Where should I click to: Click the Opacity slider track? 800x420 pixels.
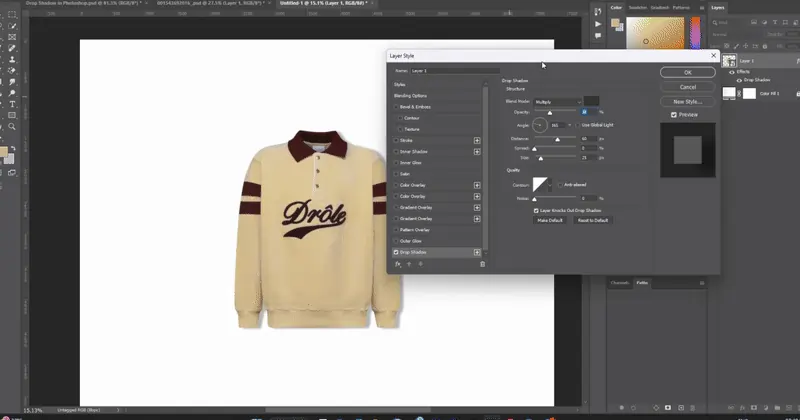pos(556,110)
